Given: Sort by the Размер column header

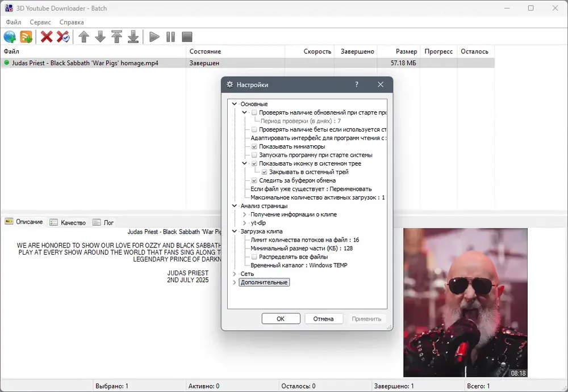Looking at the screenshot, I should (x=398, y=52).
